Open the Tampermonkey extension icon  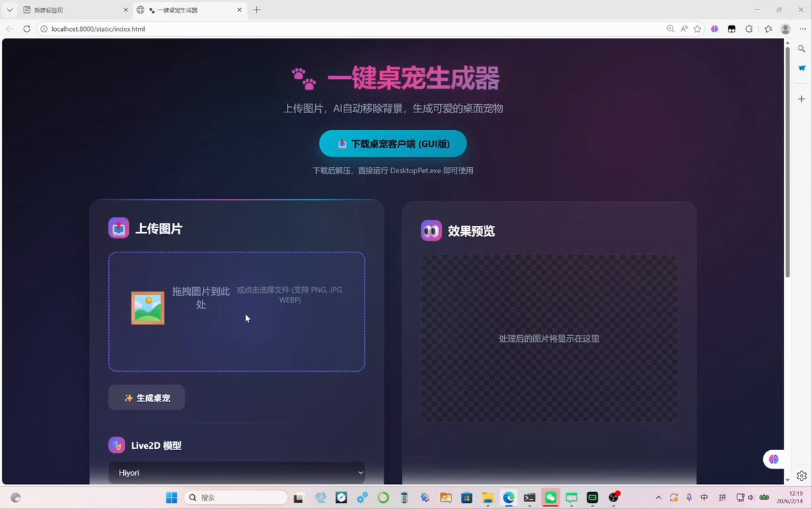[731, 29]
